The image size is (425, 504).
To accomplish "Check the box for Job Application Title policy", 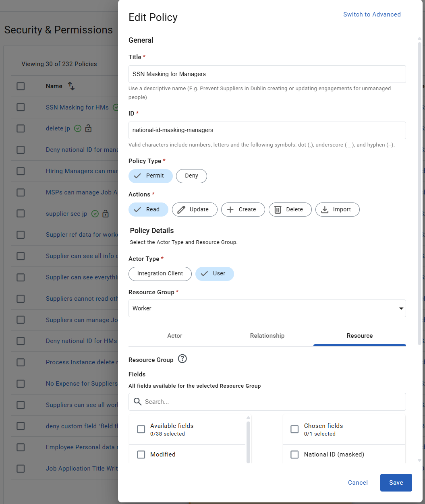I will (x=21, y=469).
